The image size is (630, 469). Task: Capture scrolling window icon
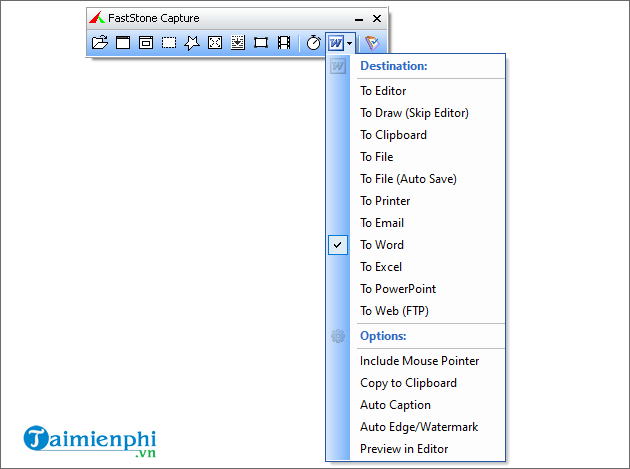point(238,42)
